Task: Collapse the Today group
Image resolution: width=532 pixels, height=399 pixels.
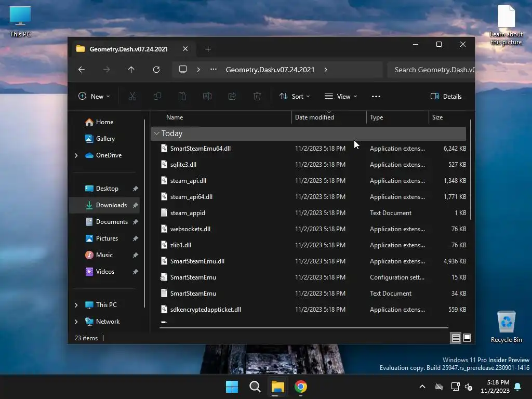Action: pyautogui.click(x=156, y=134)
